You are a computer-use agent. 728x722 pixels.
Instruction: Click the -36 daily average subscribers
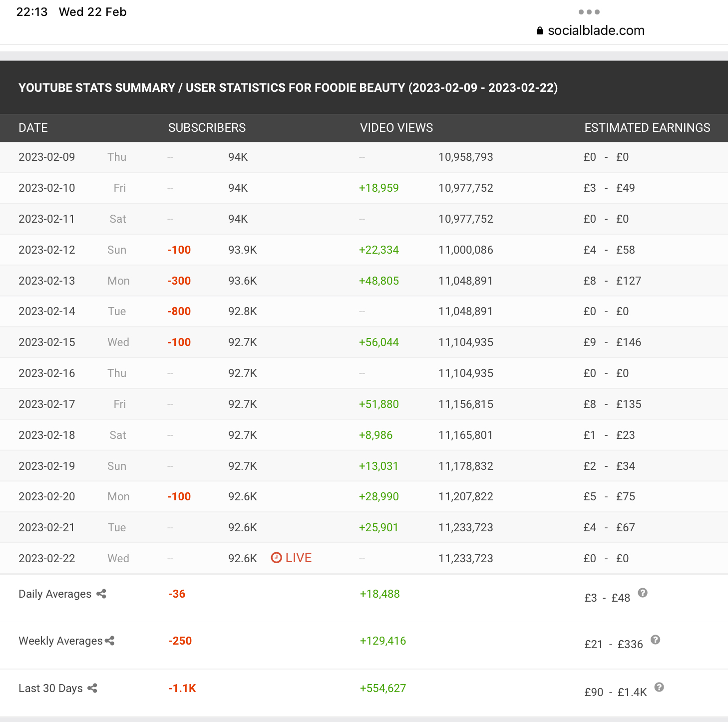coord(177,594)
